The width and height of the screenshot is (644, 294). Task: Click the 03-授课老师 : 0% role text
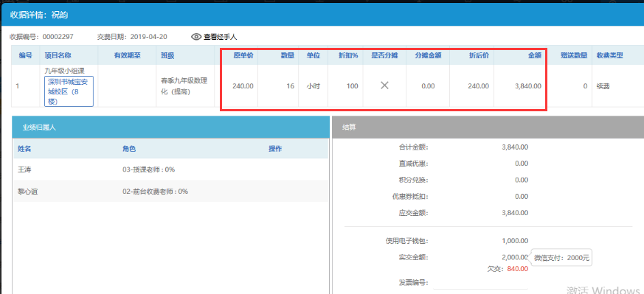coord(149,169)
